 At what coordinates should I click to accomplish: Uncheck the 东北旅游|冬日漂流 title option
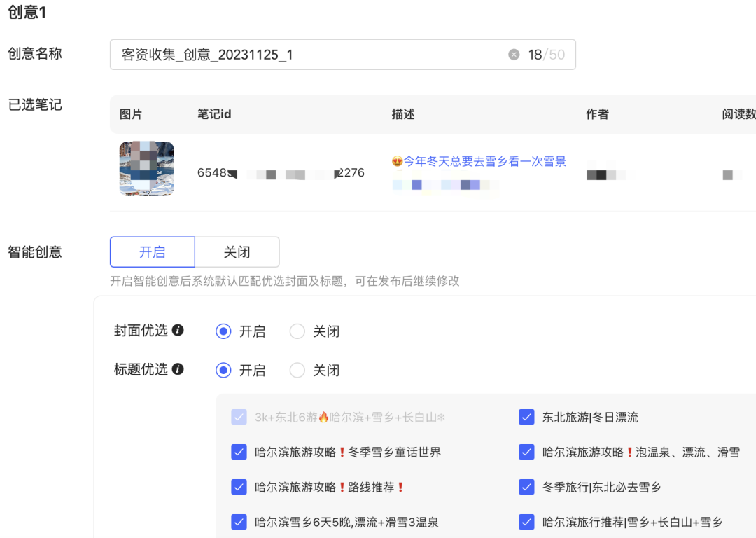click(x=526, y=417)
